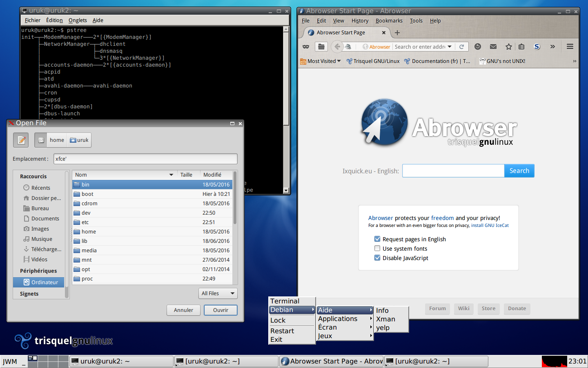Bookmark this page with the star icon
The width and height of the screenshot is (588, 368).
[508, 47]
